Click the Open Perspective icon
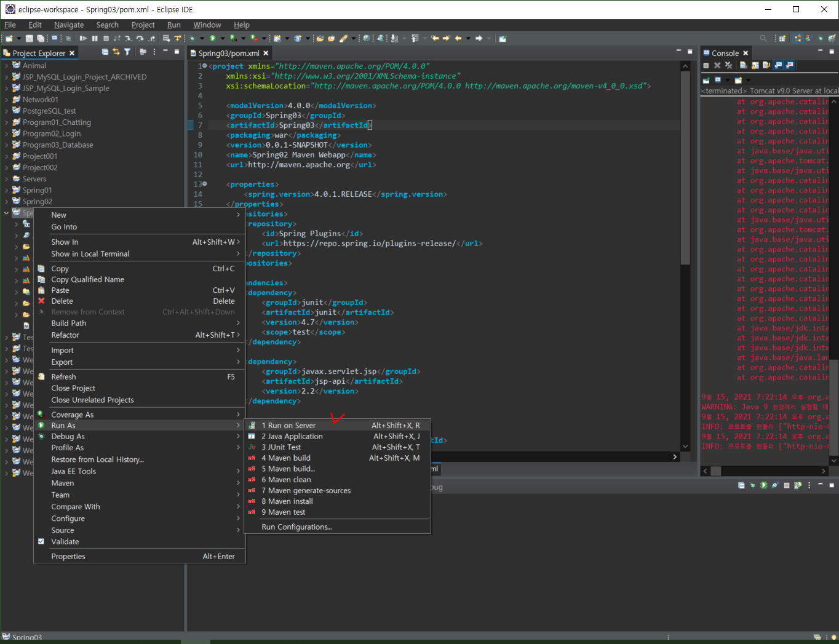This screenshot has width=839, height=644. (782, 38)
